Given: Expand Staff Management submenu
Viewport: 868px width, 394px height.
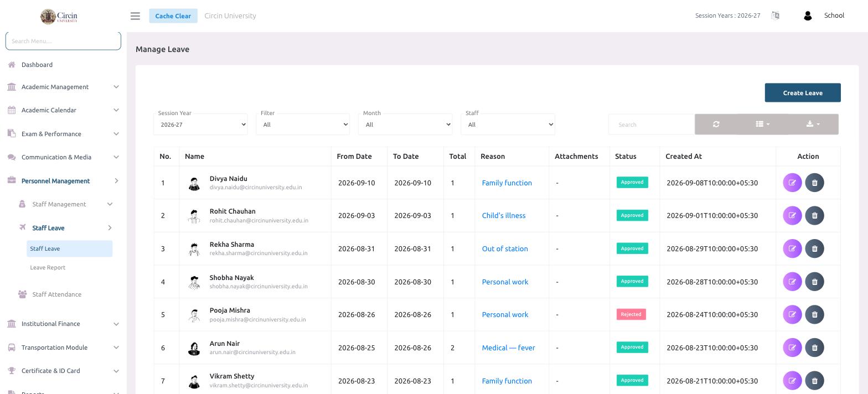Looking at the screenshot, I should (65, 204).
